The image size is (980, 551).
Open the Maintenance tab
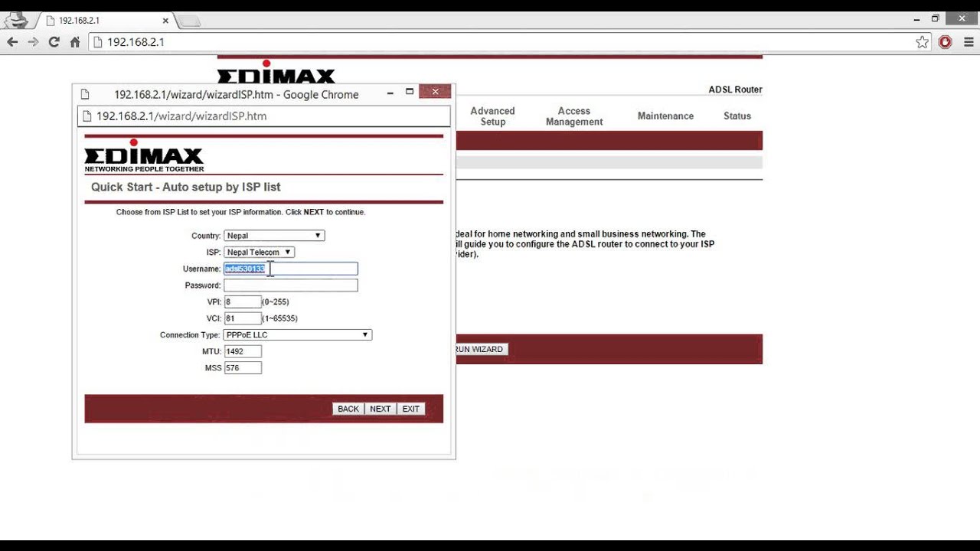pos(665,116)
